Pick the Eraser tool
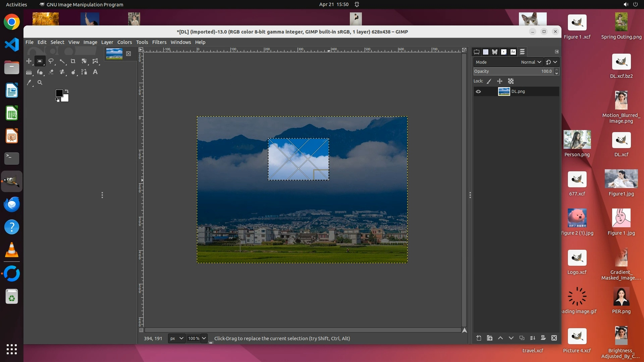 coord(51,72)
